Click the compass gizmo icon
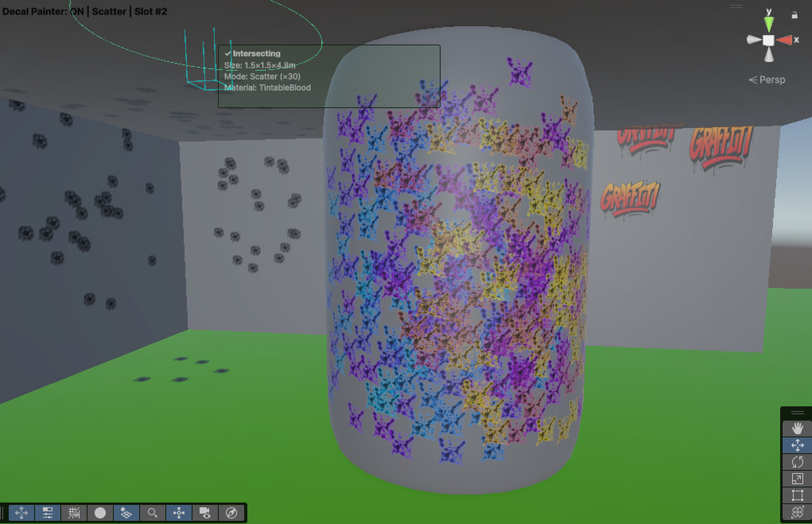The image size is (812, 524). (231, 513)
